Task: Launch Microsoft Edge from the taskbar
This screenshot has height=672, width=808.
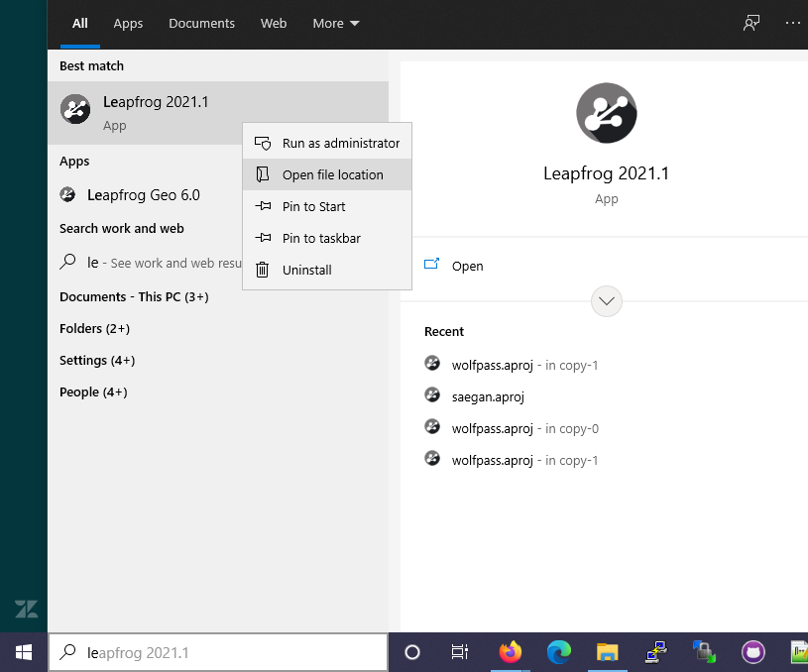Action: [559, 652]
